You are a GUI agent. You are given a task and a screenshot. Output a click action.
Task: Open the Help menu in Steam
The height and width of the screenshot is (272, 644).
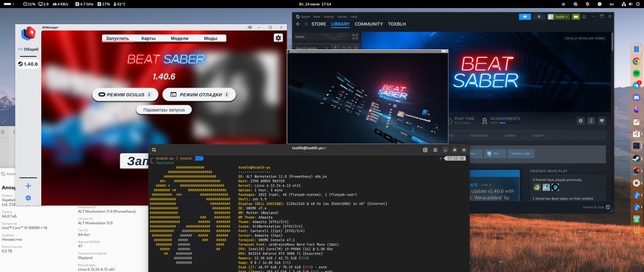(x=354, y=17)
